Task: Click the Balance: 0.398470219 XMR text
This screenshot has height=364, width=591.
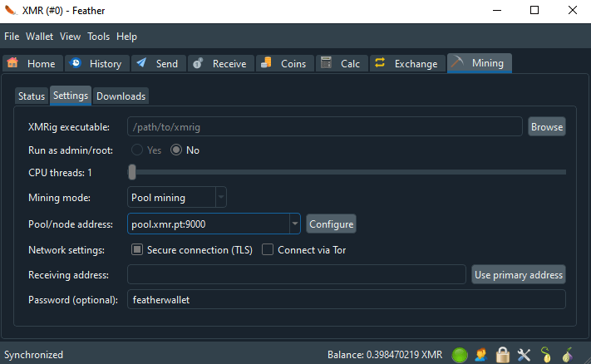Action: click(385, 355)
